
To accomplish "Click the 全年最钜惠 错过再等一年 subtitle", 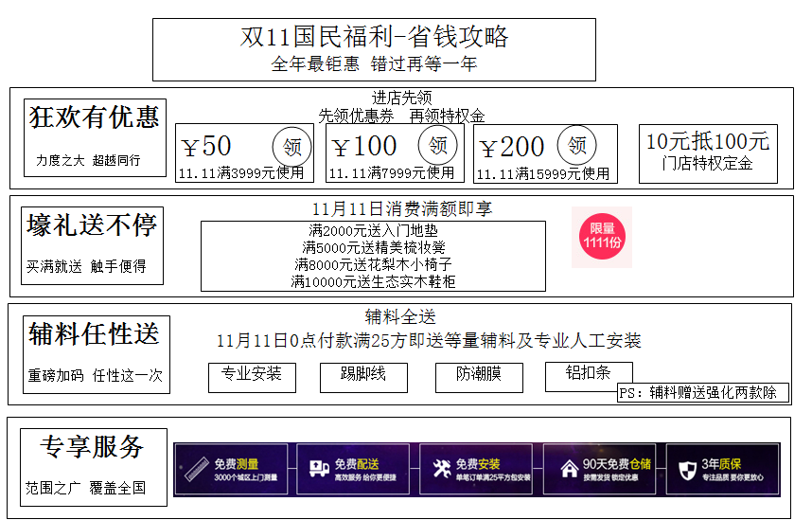I will (x=374, y=63).
